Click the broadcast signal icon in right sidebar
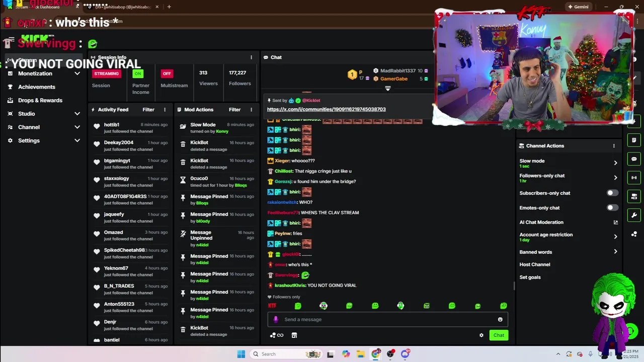This screenshot has width=644, height=362. [x=634, y=177]
